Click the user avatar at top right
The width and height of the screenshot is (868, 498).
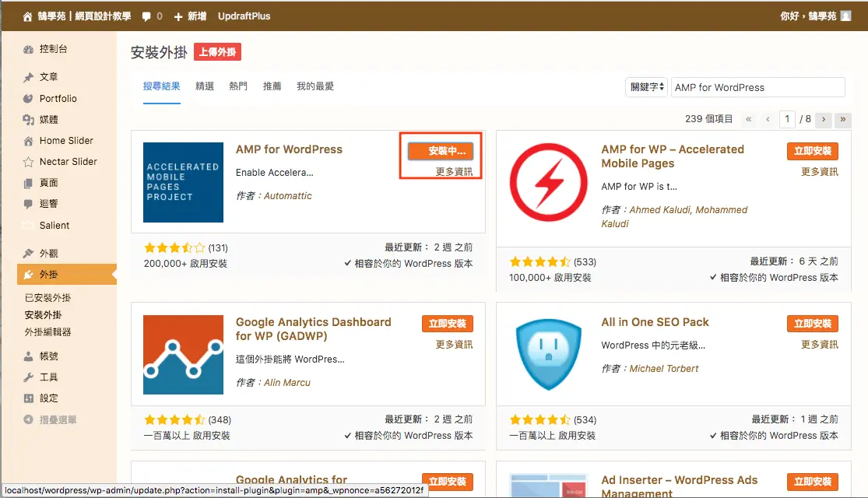[x=845, y=16]
